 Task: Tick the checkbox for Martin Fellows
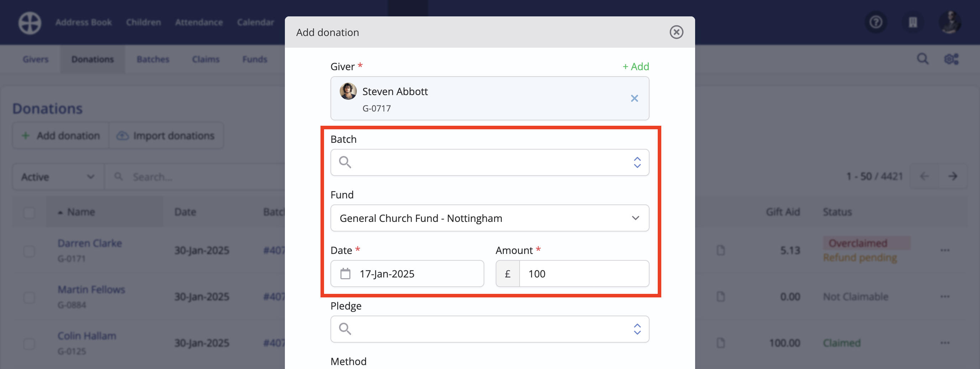pyautogui.click(x=29, y=297)
